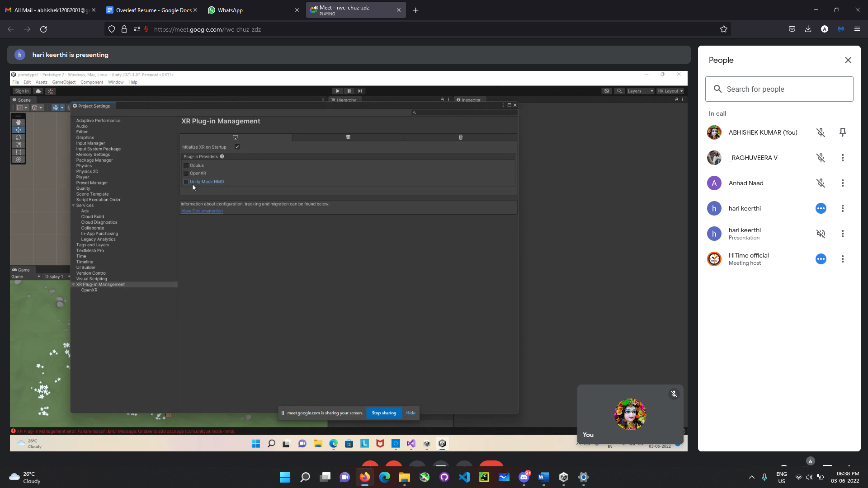This screenshot has height=488, width=868.
Task: Click the Pause button in Unity toolbar
Action: click(x=349, y=91)
